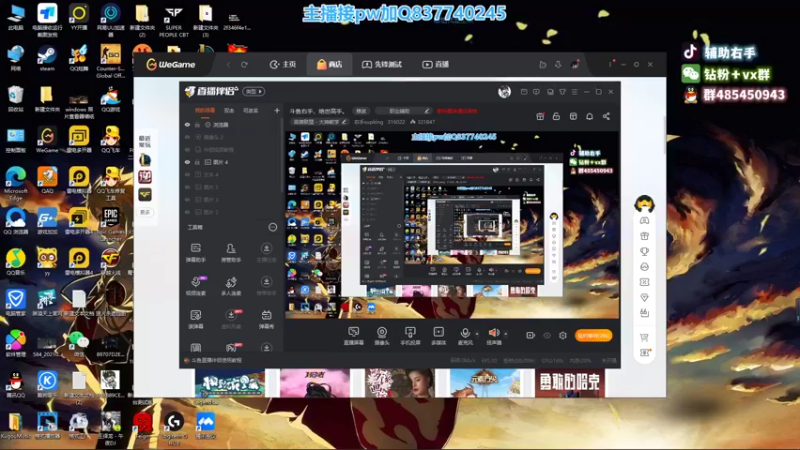
Task: Click the shopping cart icon in WeGame's sidebar
Action: point(644,337)
